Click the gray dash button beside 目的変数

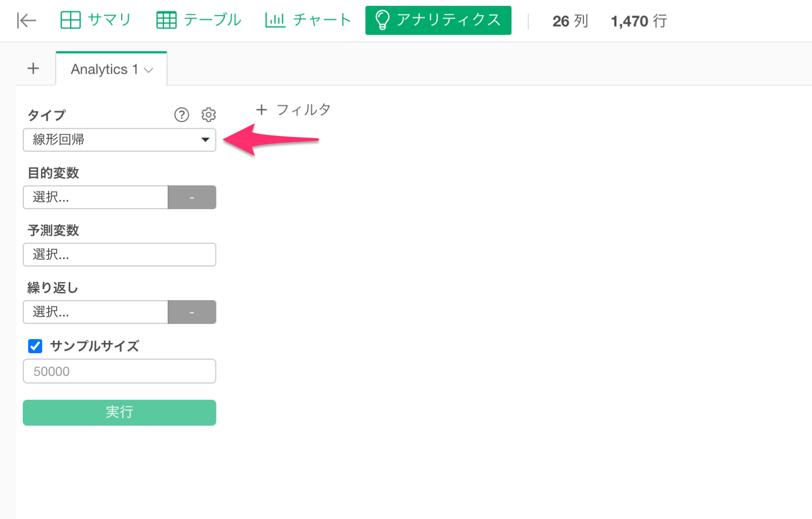click(x=192, y=197)
